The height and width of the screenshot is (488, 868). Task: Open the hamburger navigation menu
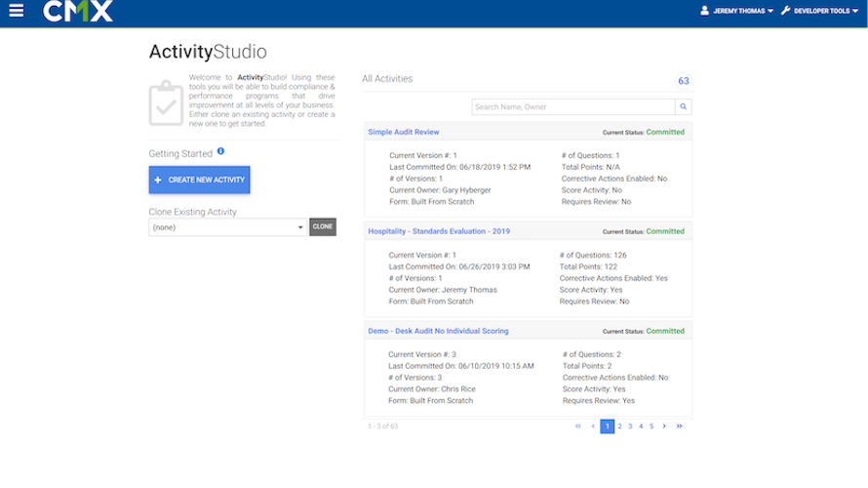pos(16,12)
